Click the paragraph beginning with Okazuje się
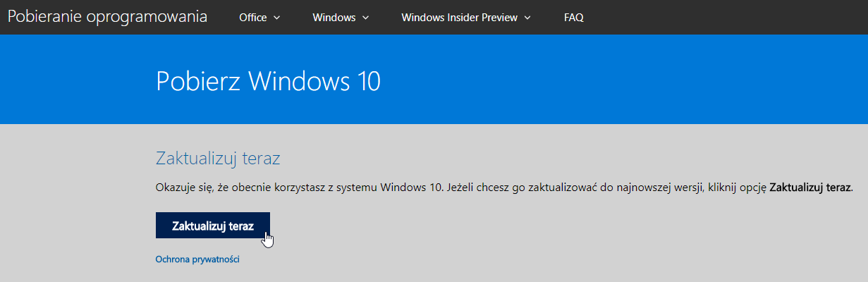The width and height of the screenshot is (868, 282). pyautogui.click(x=504, y=188)
